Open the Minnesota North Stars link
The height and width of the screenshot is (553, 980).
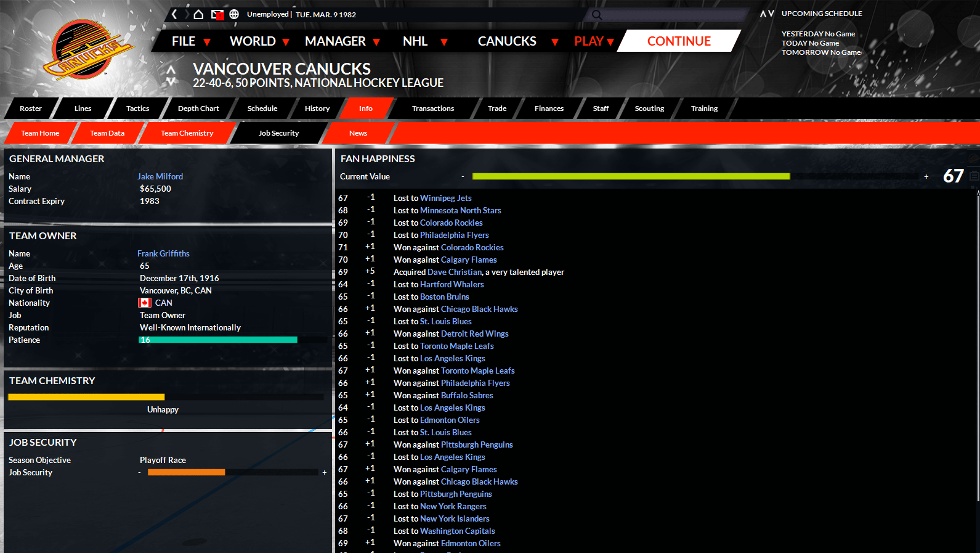click(x=461, y=210)
